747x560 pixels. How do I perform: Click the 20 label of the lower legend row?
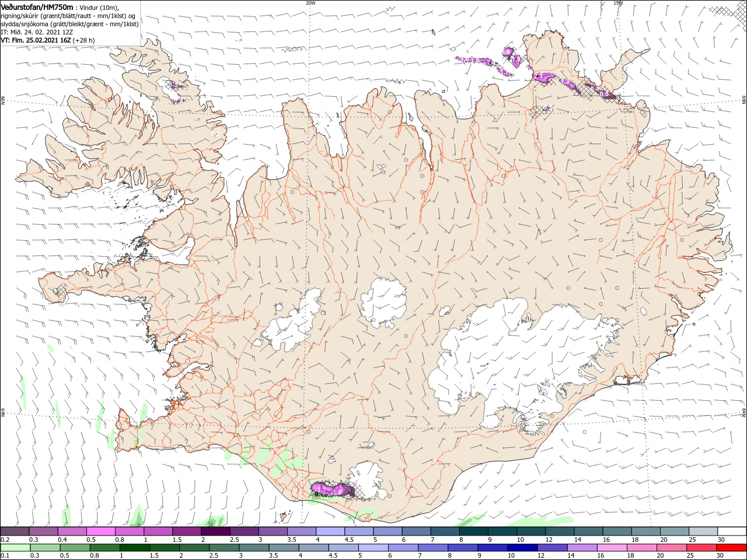tap(660, 556)
